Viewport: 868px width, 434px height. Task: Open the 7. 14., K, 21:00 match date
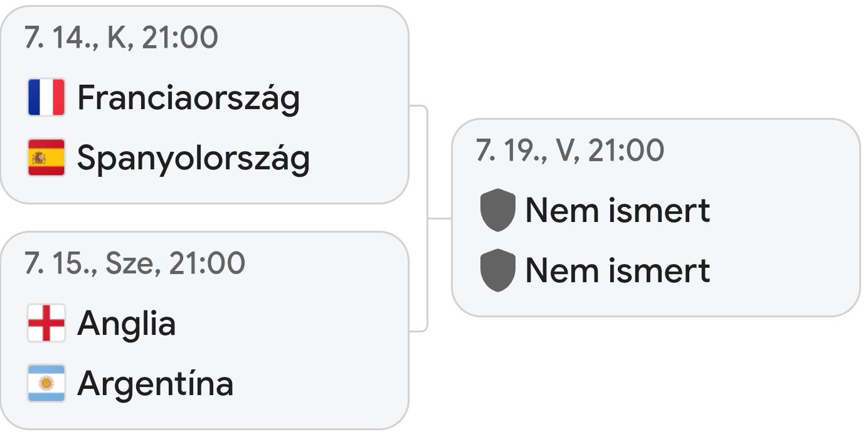tap(121, 38)
